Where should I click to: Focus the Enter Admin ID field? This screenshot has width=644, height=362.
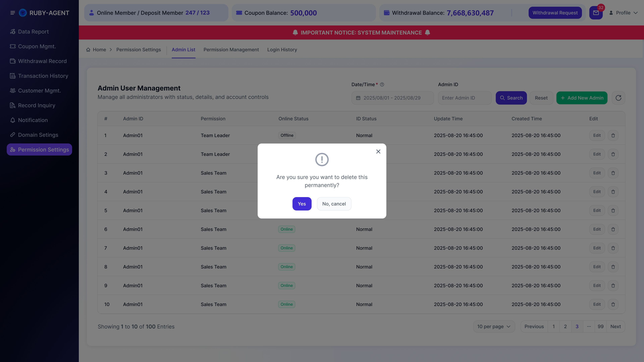465,98
